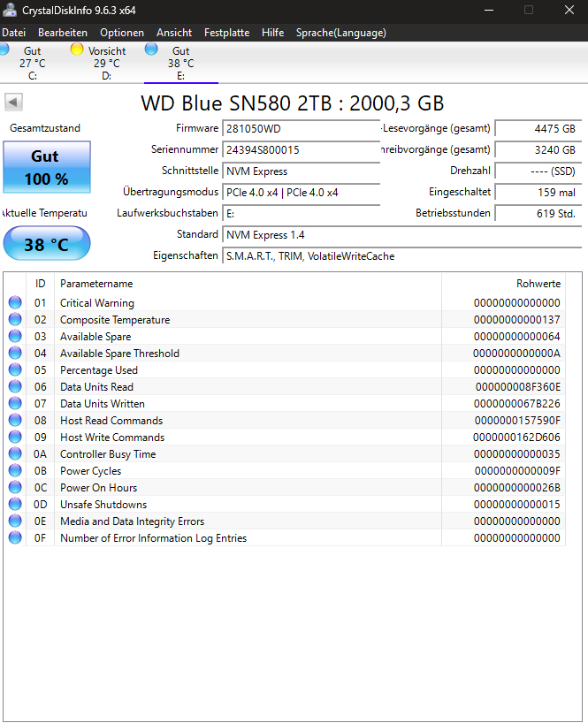The image size is (588, 723).
Task: Click the status orb for Available Spare row
Action: (15, 336)
